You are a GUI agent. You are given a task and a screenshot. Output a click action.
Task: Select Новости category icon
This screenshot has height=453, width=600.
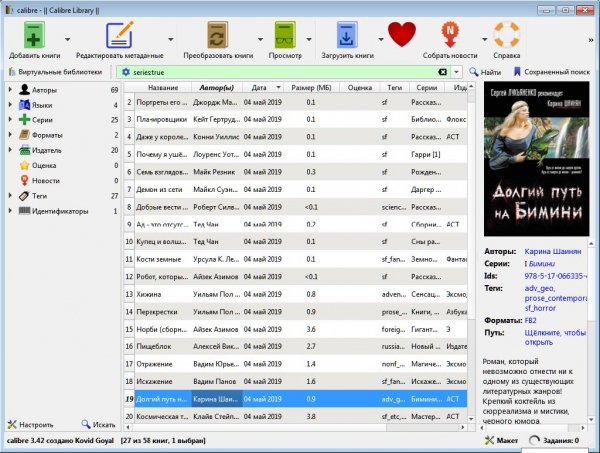(24, 180)
